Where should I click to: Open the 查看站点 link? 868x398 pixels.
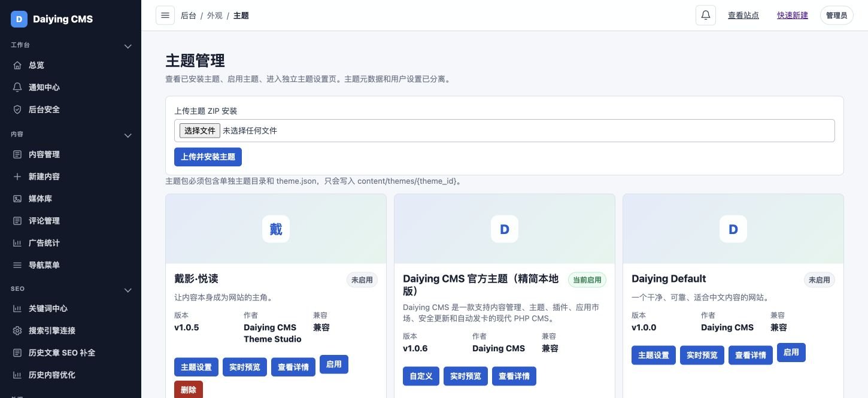tap(743, 16)
